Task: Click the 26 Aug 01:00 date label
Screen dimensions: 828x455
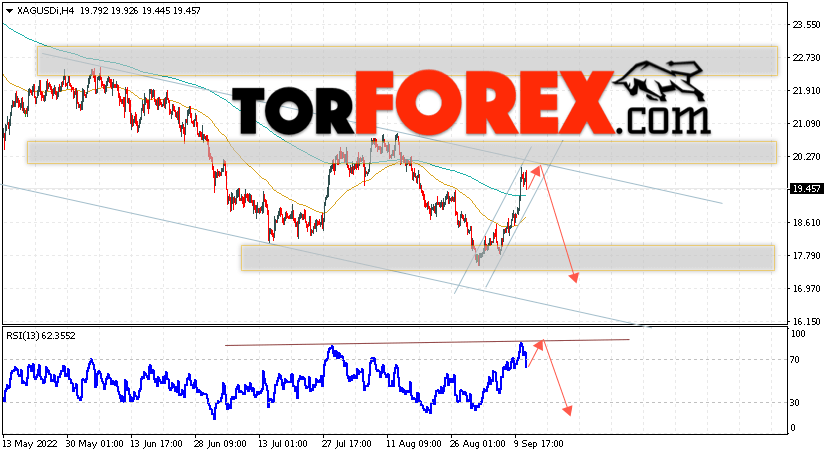Action: pos(478,444)
